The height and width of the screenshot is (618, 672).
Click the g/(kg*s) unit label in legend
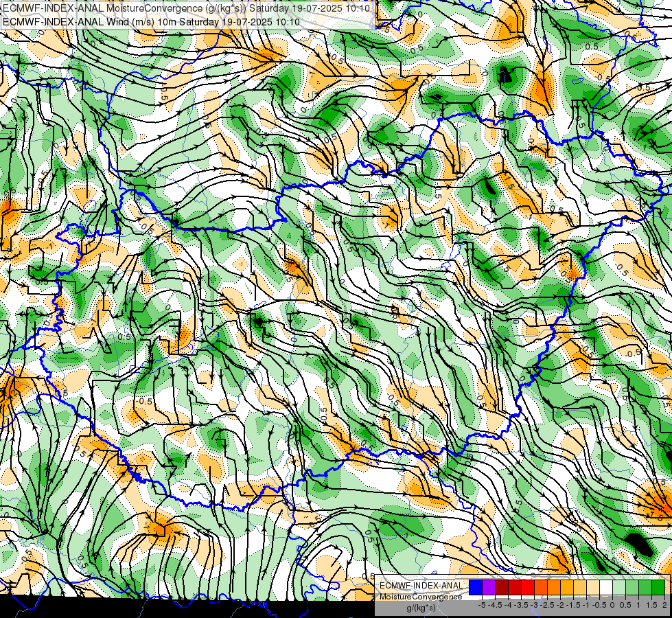click(421, 608)
